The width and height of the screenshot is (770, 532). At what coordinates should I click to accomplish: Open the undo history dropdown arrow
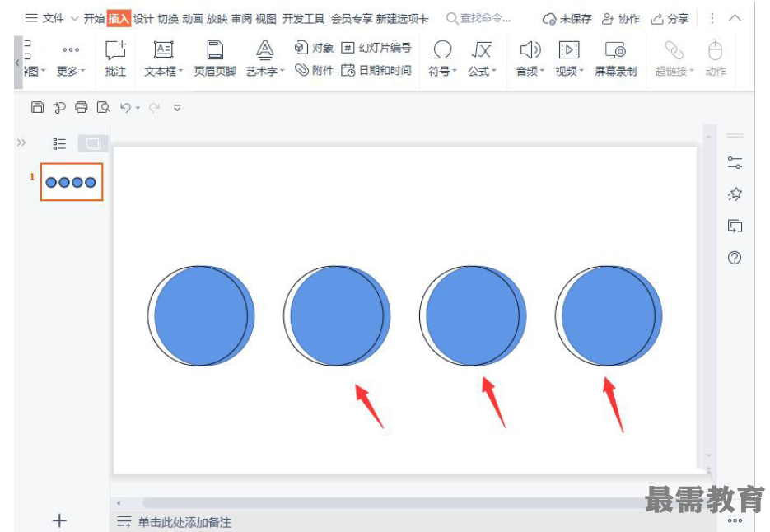point(138,108)
